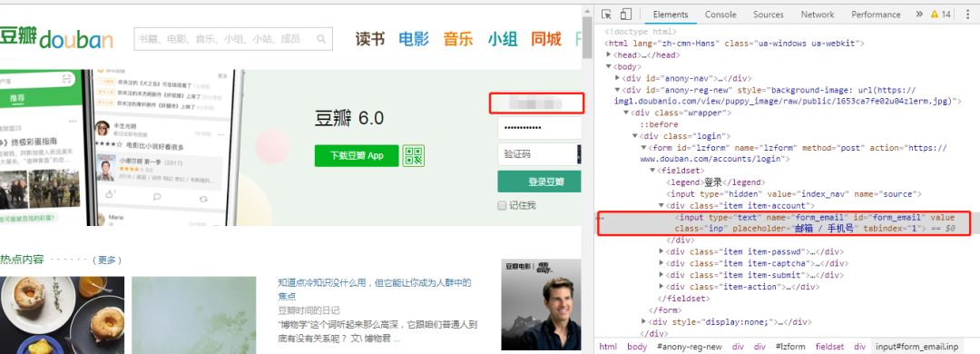Image resolution: width=980 pixels, height=354 pixels.
Task: Focus the password input field
Action: 539,128
